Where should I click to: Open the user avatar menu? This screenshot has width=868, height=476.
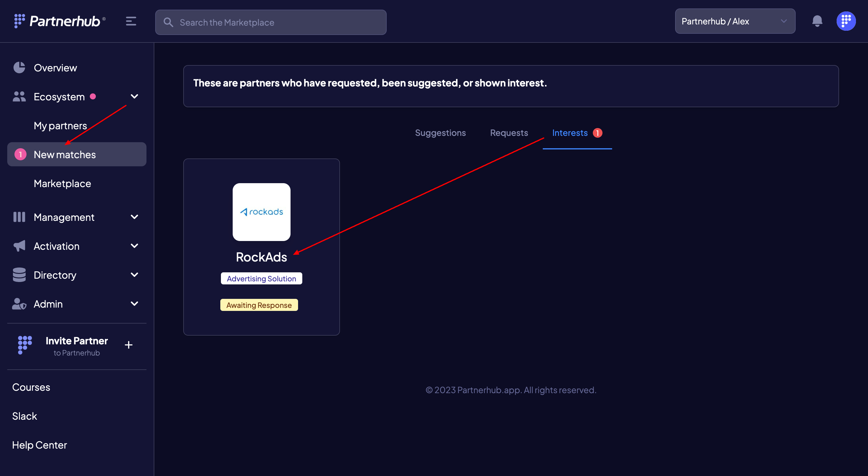coord(846,21)
